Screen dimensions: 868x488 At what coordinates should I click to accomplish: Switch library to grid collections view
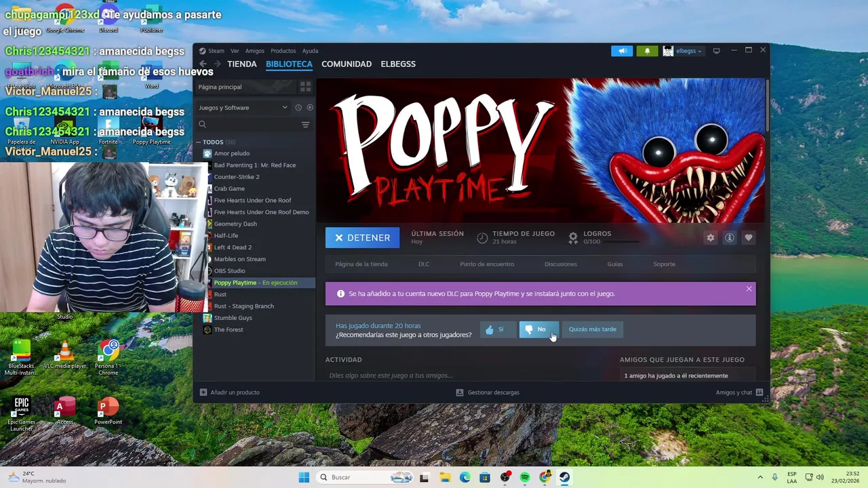(305, 87)
